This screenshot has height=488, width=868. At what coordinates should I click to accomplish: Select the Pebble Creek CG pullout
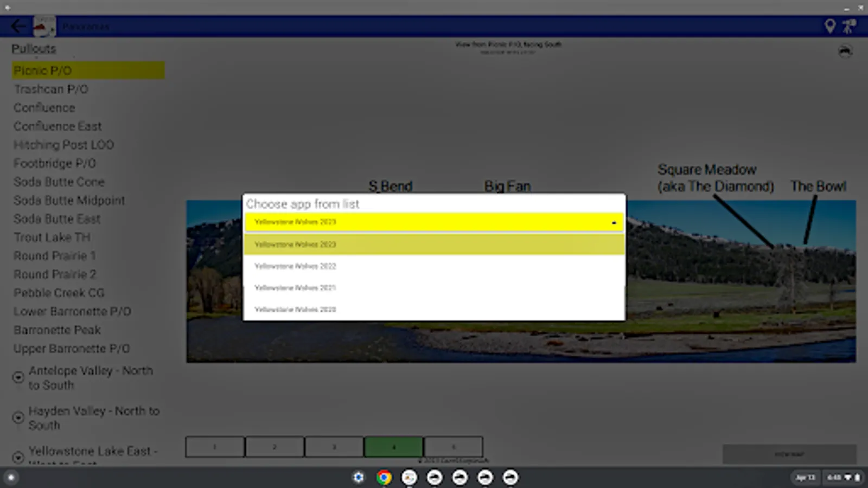pos(59,293)
